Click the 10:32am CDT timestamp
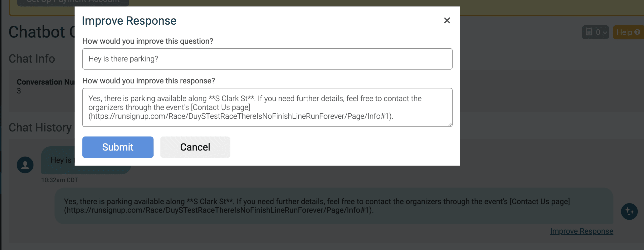 [60, 180]
